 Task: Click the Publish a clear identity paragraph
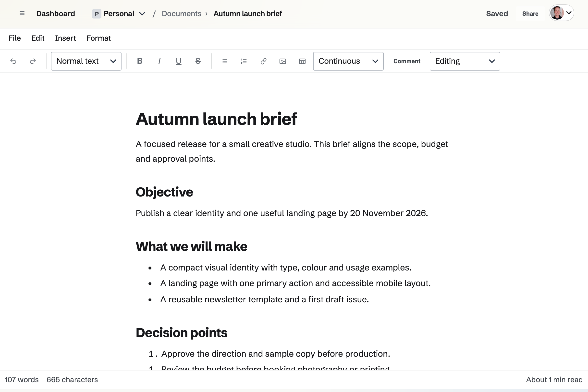click(282, 213)
